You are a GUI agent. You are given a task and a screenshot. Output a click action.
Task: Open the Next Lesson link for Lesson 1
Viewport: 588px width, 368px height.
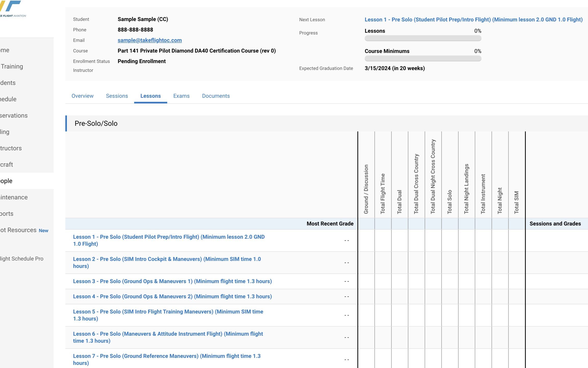pyautogui.click(x=473, y=19)
